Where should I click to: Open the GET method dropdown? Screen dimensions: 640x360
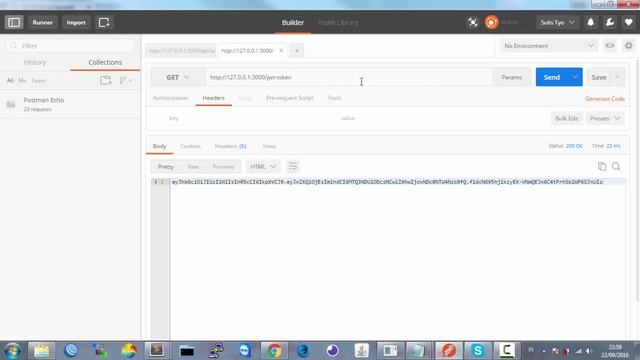[178, 77]
